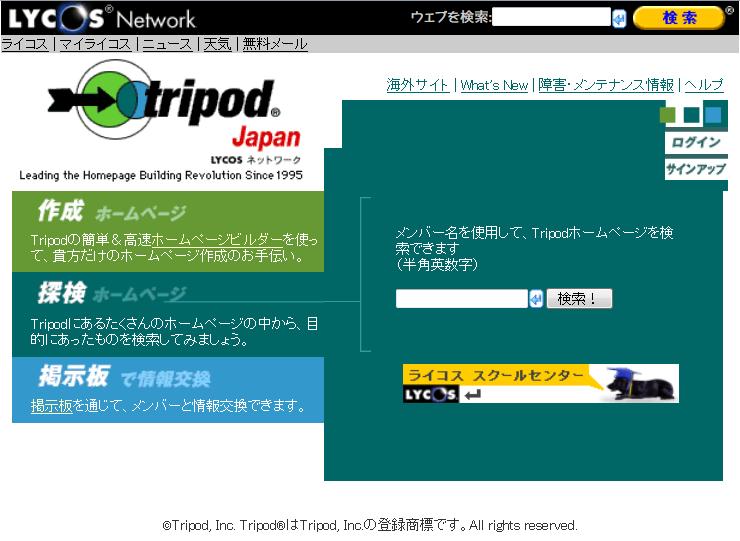Open the ヘルプ help link
Image resolution: width=740 pixels, height=541 pixels.
tap(704, 85)
